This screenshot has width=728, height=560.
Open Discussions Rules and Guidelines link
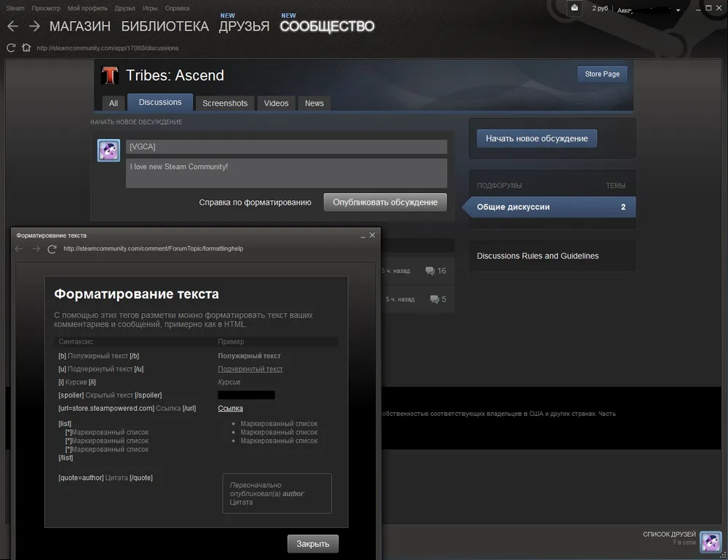[537, 256]
